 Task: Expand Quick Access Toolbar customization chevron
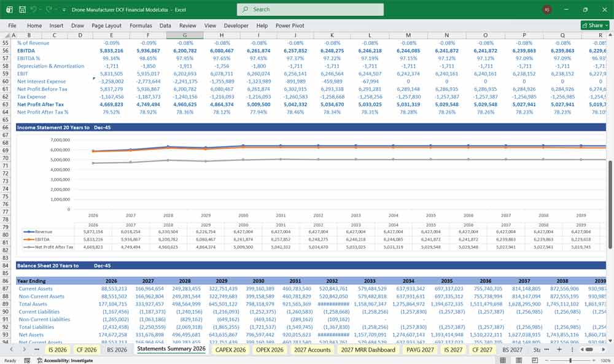coord(64,9)
